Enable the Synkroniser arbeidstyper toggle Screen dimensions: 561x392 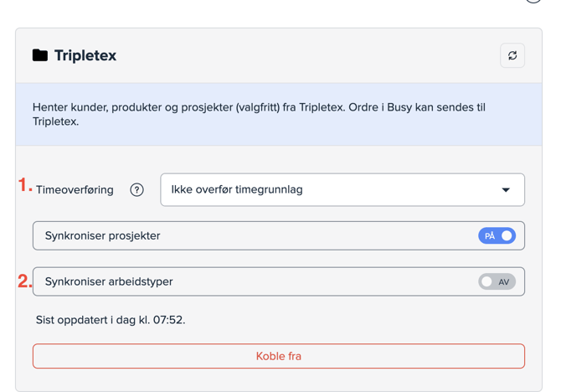pos(497,282)
